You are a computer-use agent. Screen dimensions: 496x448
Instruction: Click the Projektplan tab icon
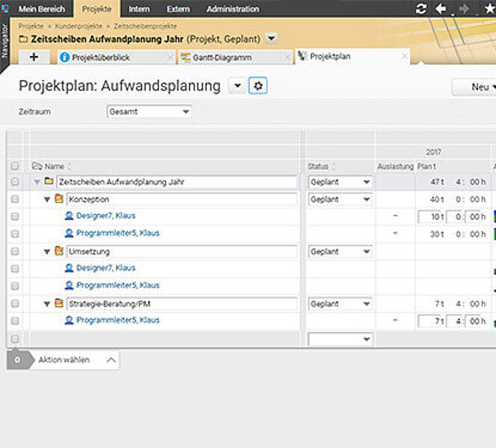click(303, 56)
